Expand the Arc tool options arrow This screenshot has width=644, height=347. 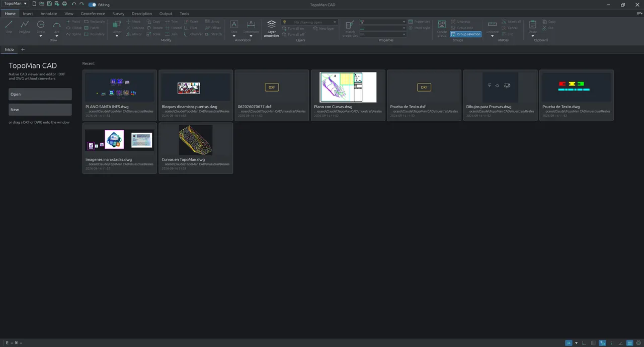[57, 36]
